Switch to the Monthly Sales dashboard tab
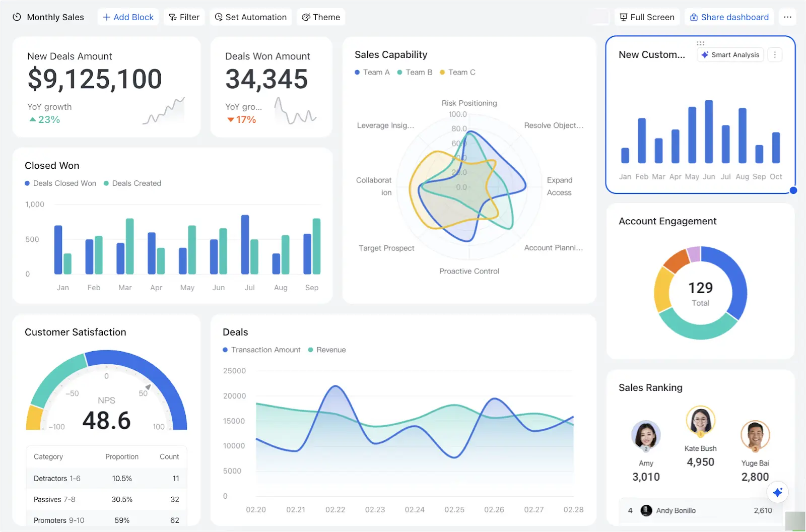 55,17
